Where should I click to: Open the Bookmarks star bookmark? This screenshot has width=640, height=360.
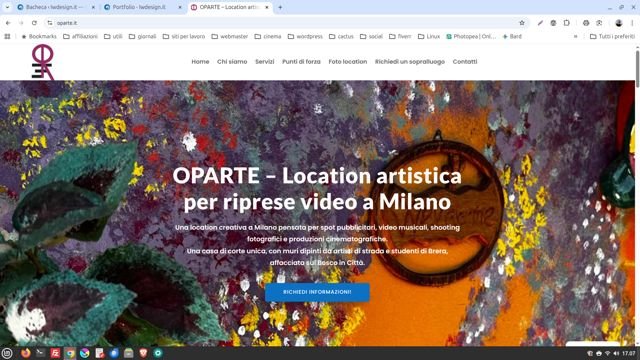coord(39,36)
